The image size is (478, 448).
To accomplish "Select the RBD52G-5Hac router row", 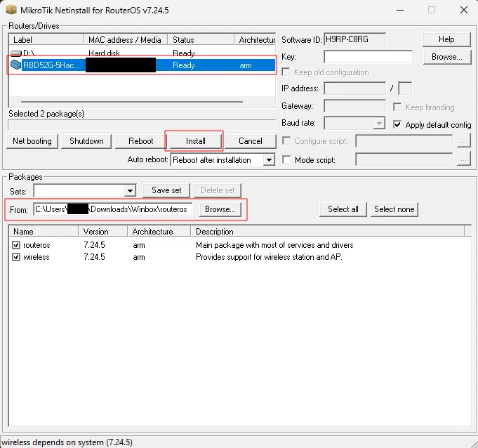I will pos(142,65).
